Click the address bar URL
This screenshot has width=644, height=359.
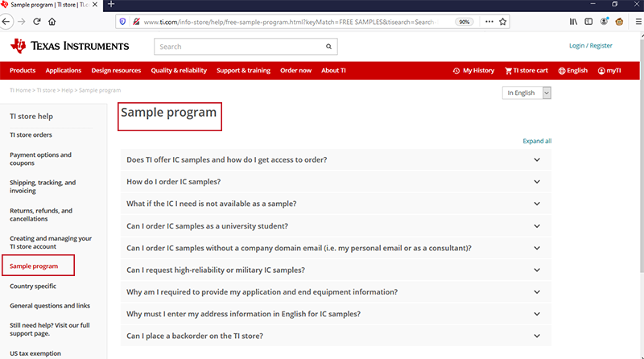click(x=290, y=22)
